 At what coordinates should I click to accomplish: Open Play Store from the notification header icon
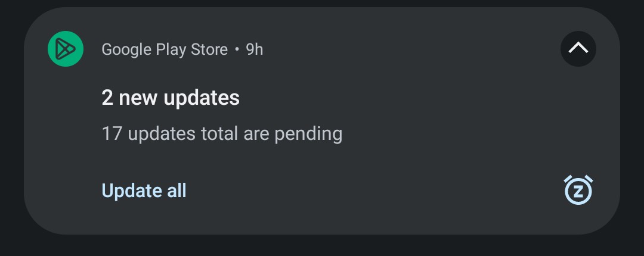click(66, 49)
